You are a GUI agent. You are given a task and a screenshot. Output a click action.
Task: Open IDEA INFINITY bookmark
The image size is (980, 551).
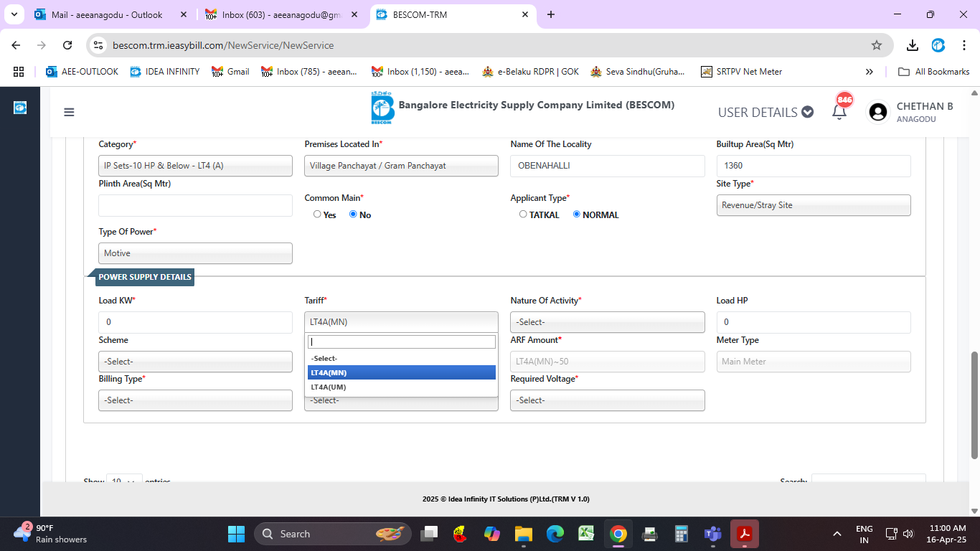[x=165, y=72]
